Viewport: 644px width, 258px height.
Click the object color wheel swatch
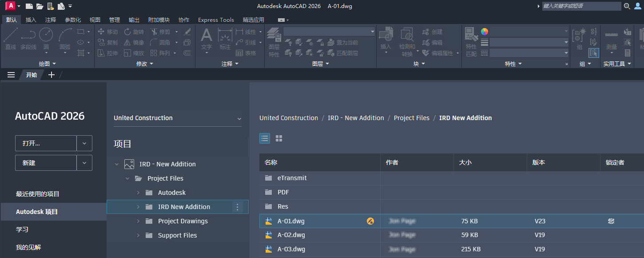485,32
